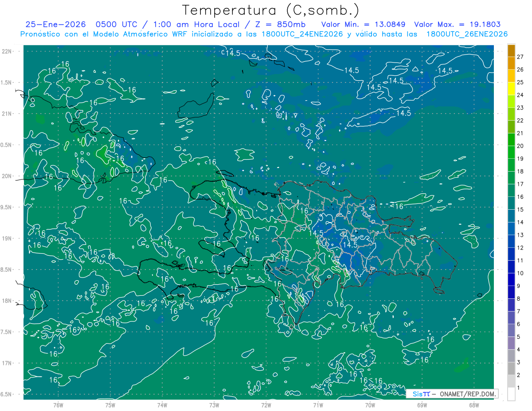The image size is (532, 411).
Task: Click yellow legend band between 24 and 25
Action: [511, 89]
